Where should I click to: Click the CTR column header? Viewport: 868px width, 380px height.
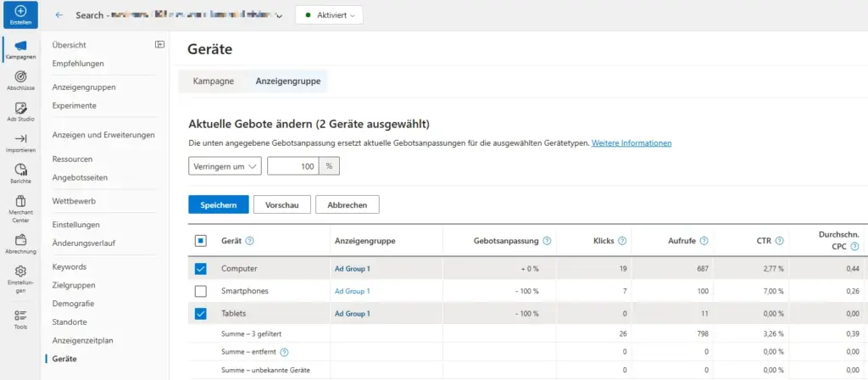(764, 241)
